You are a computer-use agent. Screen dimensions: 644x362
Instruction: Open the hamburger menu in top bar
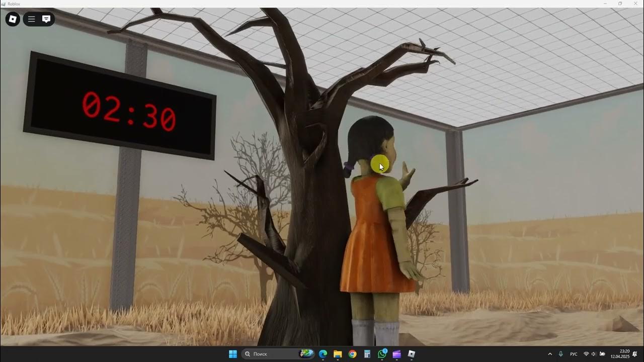tap(31, 19)
